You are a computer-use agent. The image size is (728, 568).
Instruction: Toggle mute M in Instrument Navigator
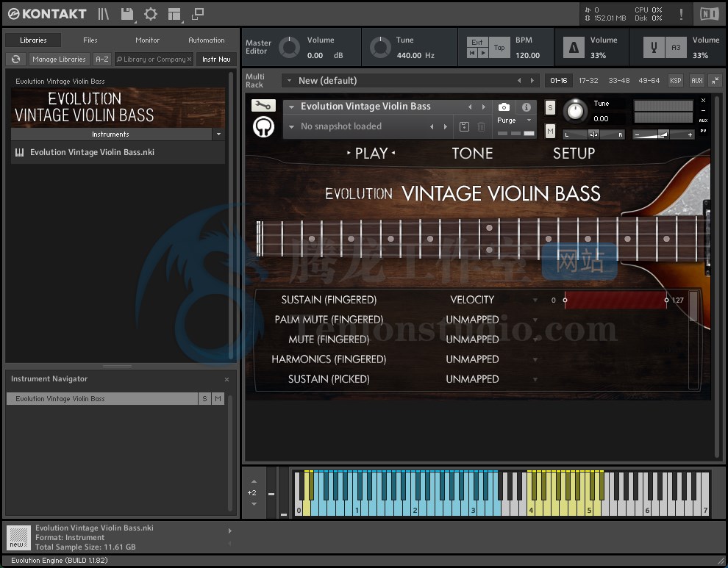coord(218,398)
